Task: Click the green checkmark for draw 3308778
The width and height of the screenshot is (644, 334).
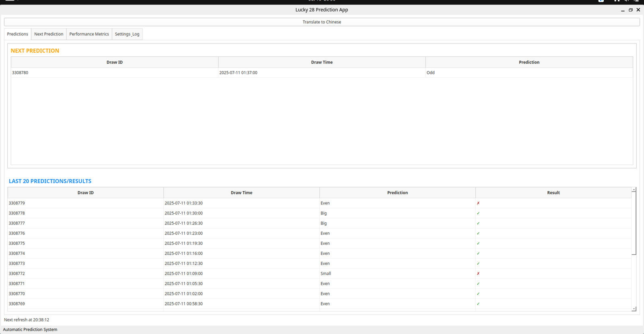Action: click(x=478, y=213)
